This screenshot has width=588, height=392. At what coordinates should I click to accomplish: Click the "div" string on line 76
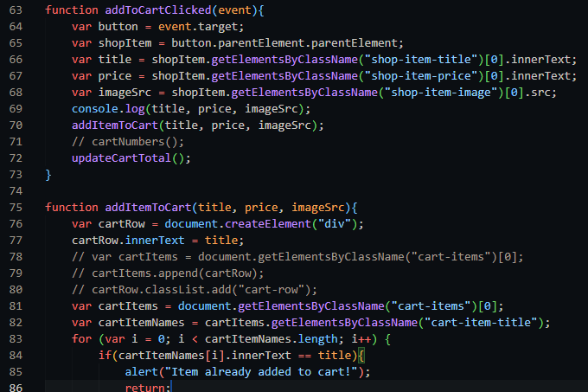334,224
